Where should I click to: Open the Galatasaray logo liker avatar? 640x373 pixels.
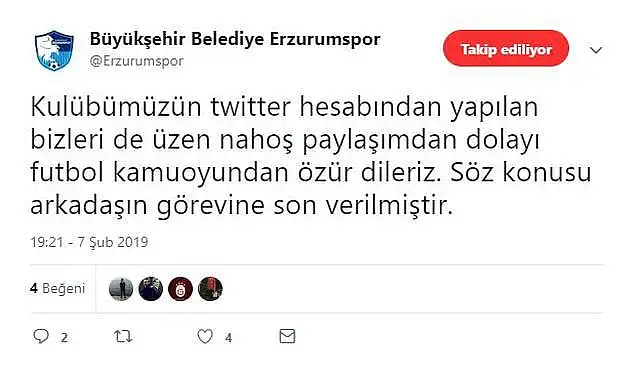[x=180, y=289]
